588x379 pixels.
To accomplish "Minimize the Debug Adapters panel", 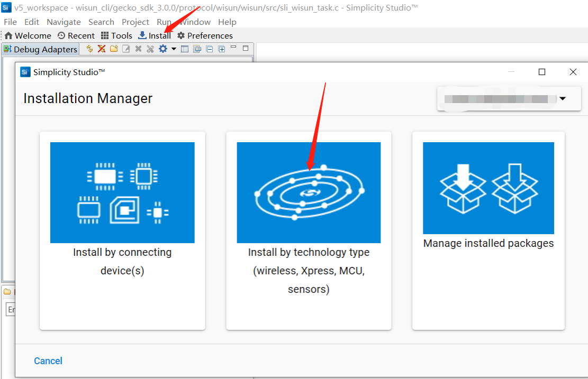I will coord(233,48).
